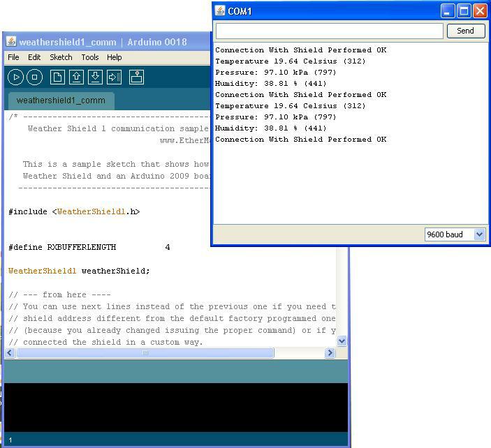Click the '#include <WeatherShield1.h>' code line
The height and width of the screenshot is (448, 491).
click(74, 212)
